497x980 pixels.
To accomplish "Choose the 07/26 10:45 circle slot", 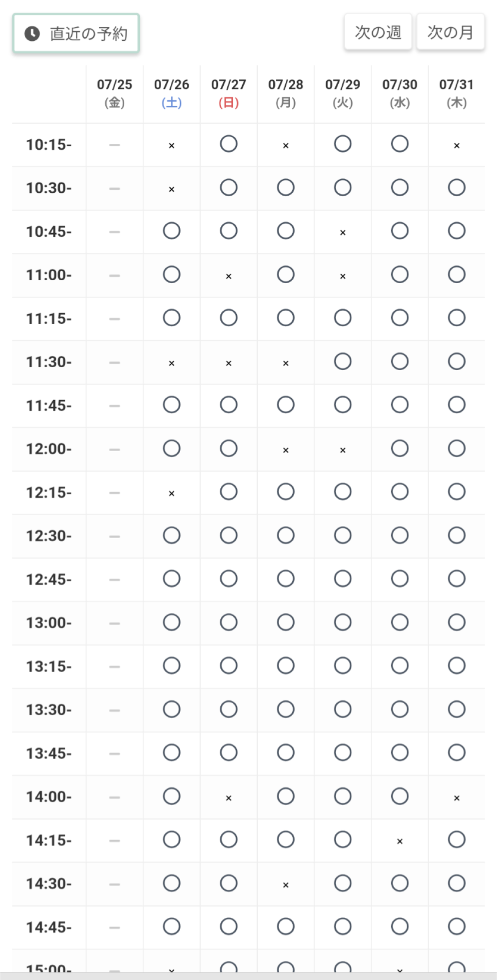I will tap(172, 231).
